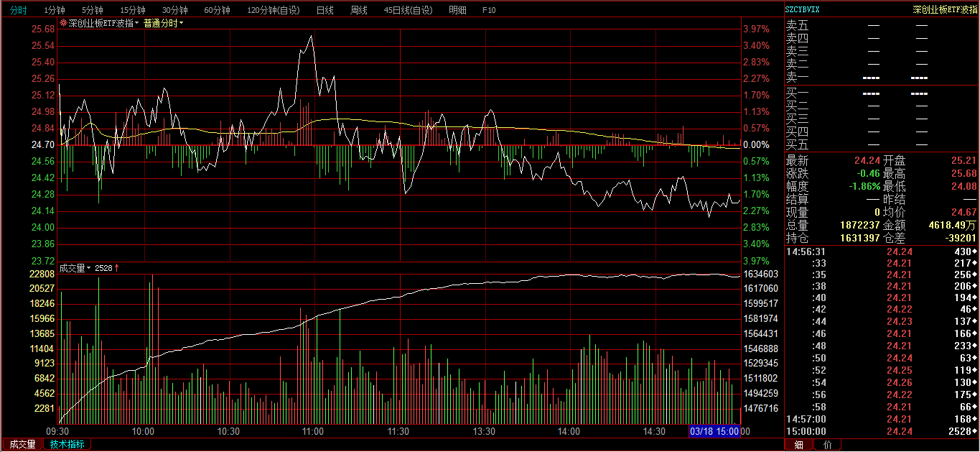The height and width of the screenshot is (452, 980).
Task: Open the 45日线(自设) custom tab
Action: (409, 10)
